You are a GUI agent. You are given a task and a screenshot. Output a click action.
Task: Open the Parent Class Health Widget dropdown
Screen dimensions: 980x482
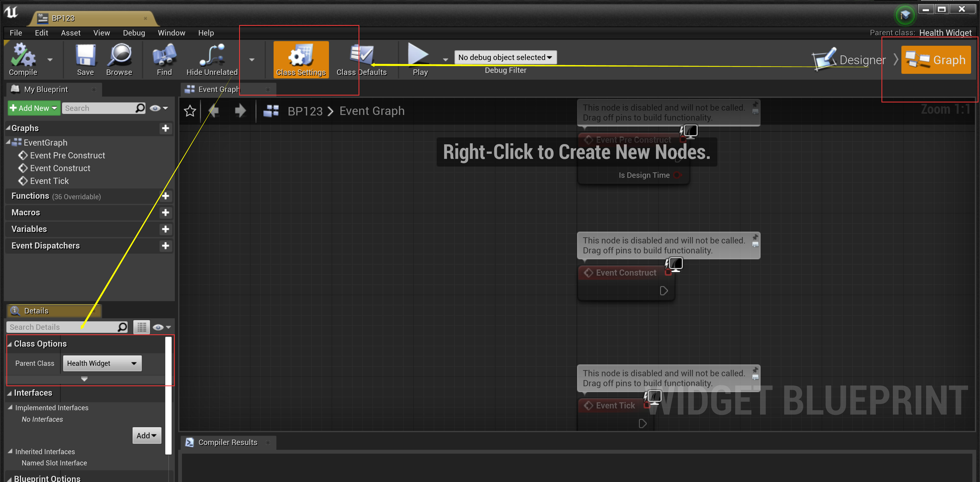tap(102, 363)
